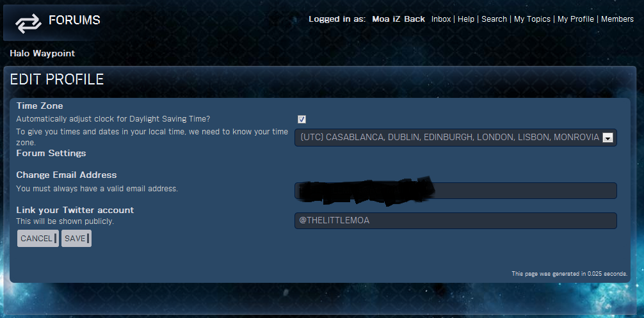Open Search in the top navigation
Screen dimensions: 644x318
[494, 19]
